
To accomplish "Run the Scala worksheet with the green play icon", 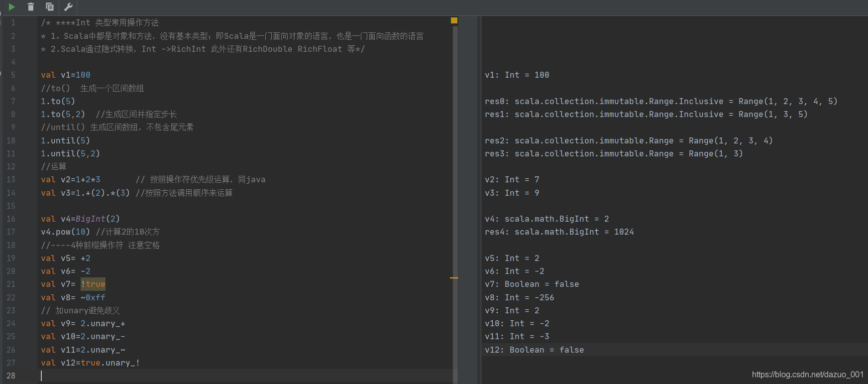I will [x=11, y=7].
